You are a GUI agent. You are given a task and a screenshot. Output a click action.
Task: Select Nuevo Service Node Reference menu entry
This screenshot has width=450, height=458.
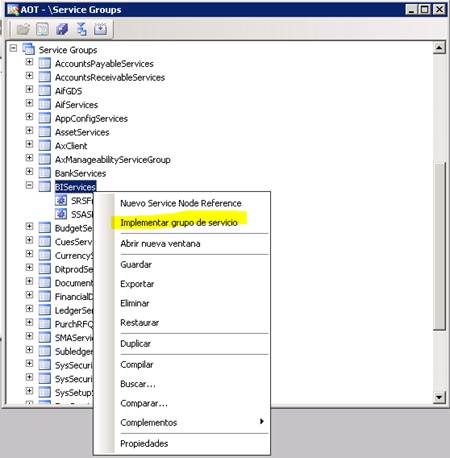pos(181,203)
